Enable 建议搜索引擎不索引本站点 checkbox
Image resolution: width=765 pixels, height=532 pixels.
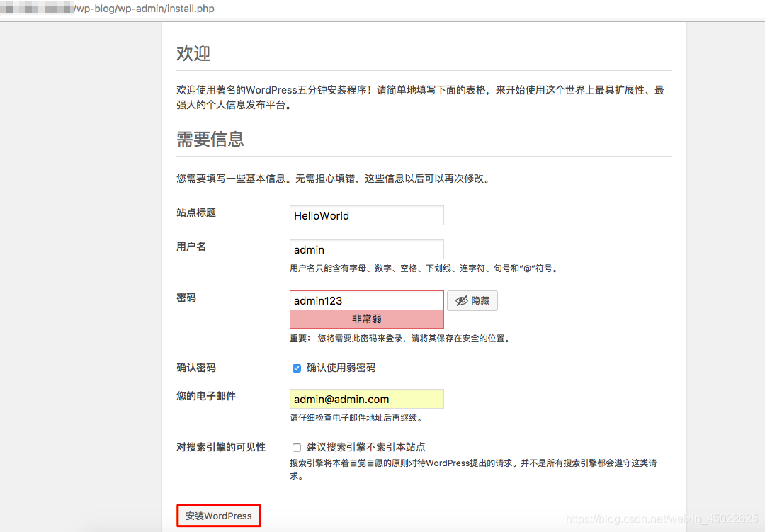[x=297, y=447]
